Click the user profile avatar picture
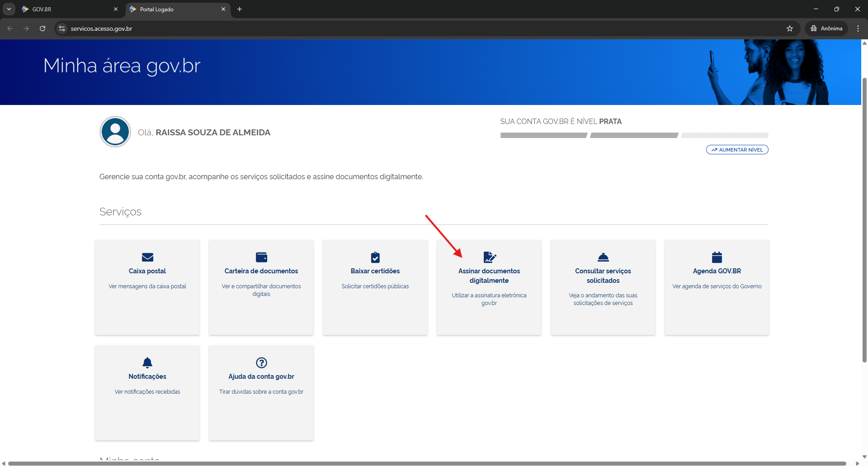This screenshot has height=467, width=868. (115, 132)
